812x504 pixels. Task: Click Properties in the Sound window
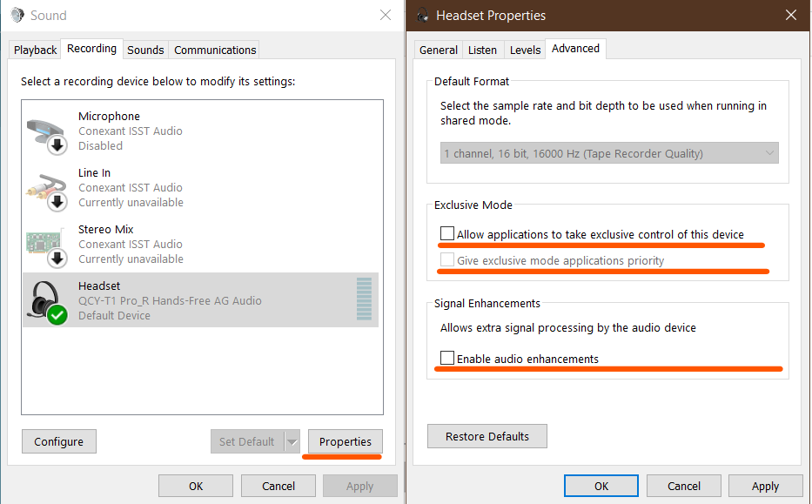click(345, 441)
